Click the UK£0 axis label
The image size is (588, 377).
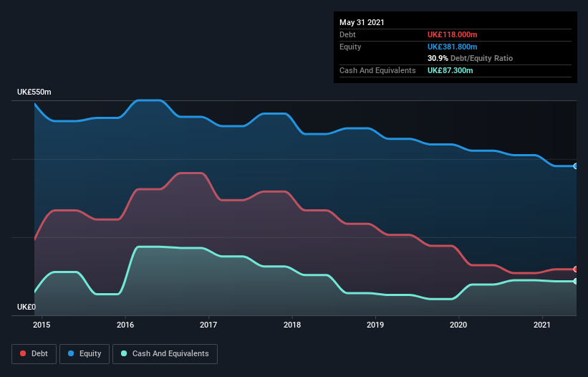[x=26, y=307]
